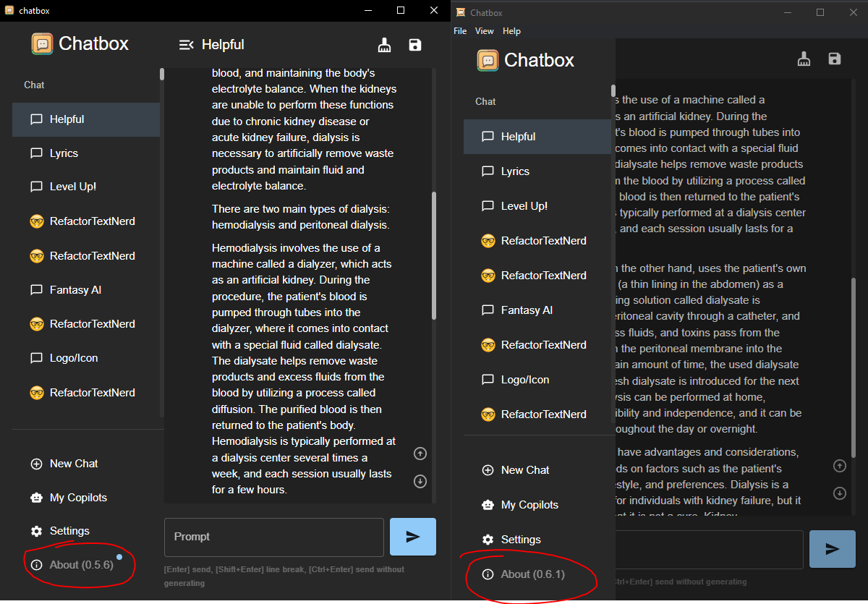Open My Copilots from the sidebar
Screen dimensions: 868x604
coord(77,497)
